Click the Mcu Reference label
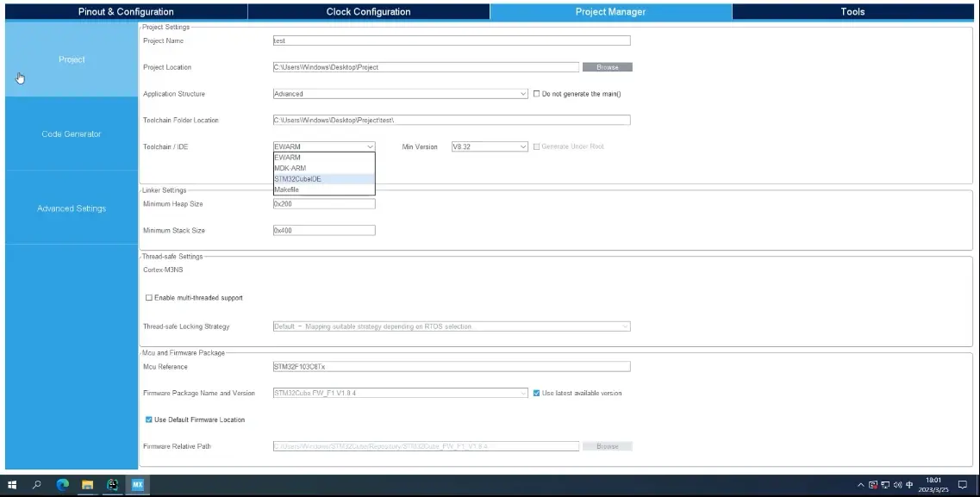The image size is (980, 497). click(165, 367)
